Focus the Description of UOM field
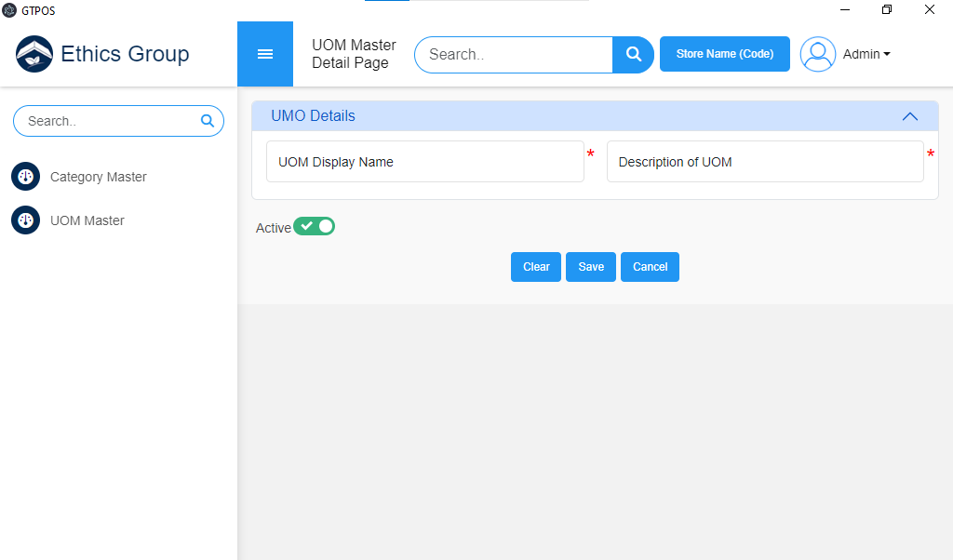The height and width of the screenshot is (560, 953). pos(765,162)
